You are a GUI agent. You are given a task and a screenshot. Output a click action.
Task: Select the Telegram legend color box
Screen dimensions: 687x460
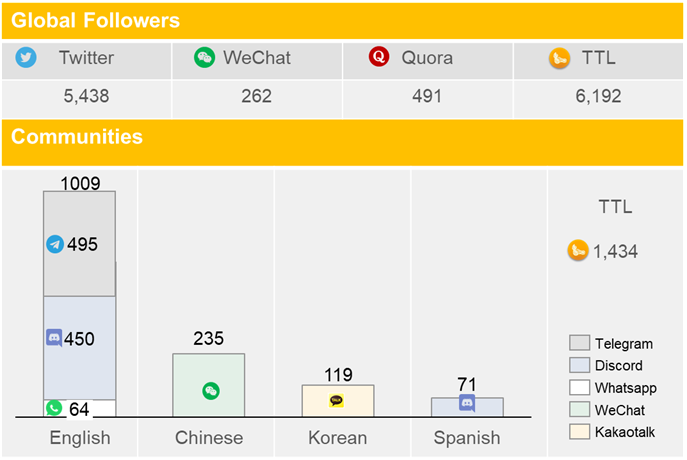pyautogui.click(x=579, y=343)
